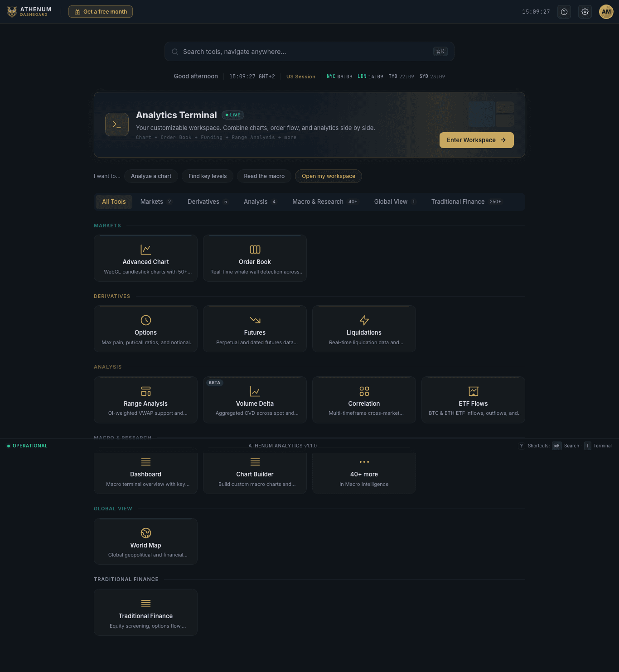Viewport: 619px width, 672px height.
Task: Click the Dashboard lines icon
Action: (146, 462)
